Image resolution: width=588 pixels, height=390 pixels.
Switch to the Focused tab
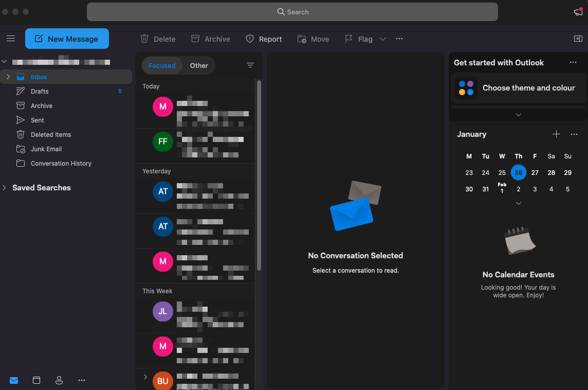coord(162,65)
